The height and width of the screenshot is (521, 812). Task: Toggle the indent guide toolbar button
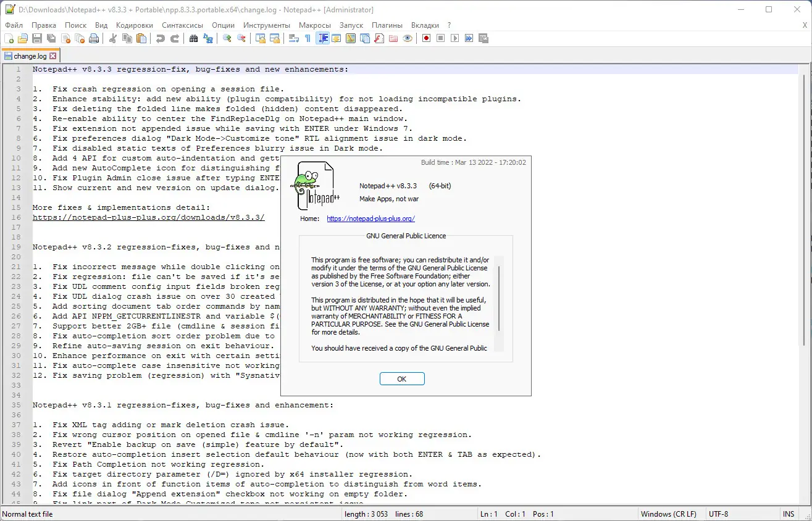[x=322, y=38]
